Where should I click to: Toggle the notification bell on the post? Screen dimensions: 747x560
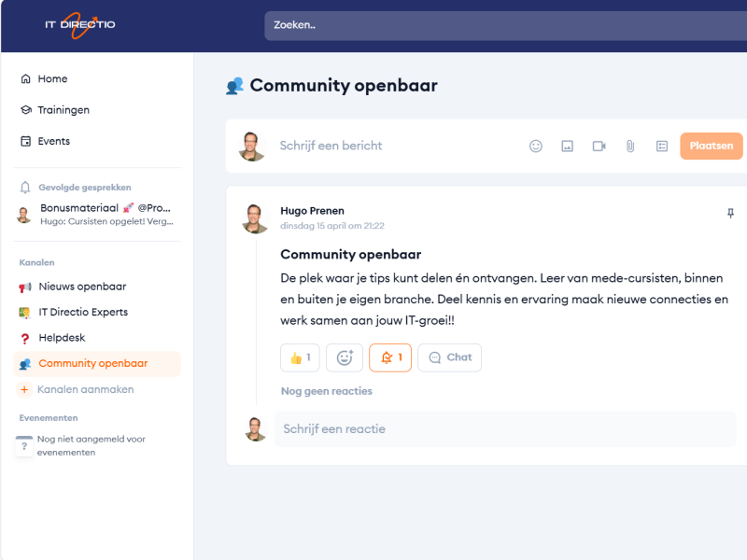click(x=390, y=357)
